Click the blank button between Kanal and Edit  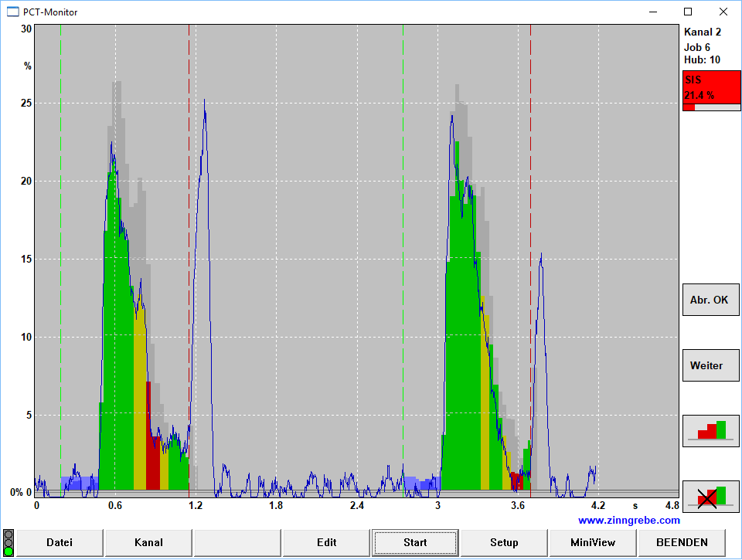click(237, 542)
